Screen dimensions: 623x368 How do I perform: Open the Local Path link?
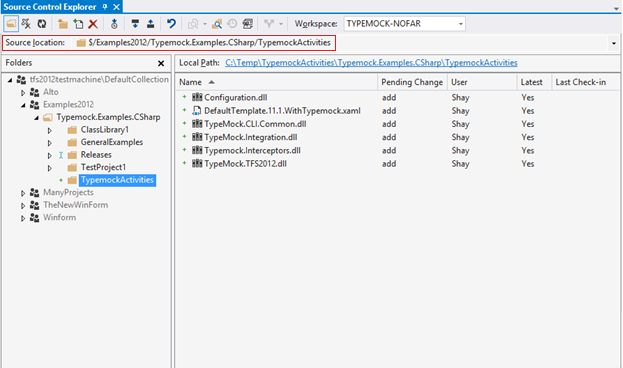click(371, 63)
